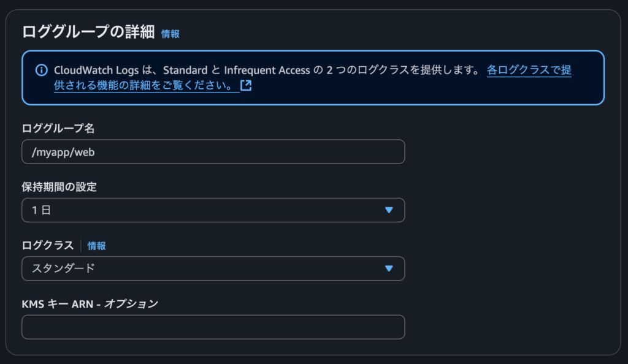Click the retention dropdown triangle arrow
This screenshot has height=364, width=628.
388,210
